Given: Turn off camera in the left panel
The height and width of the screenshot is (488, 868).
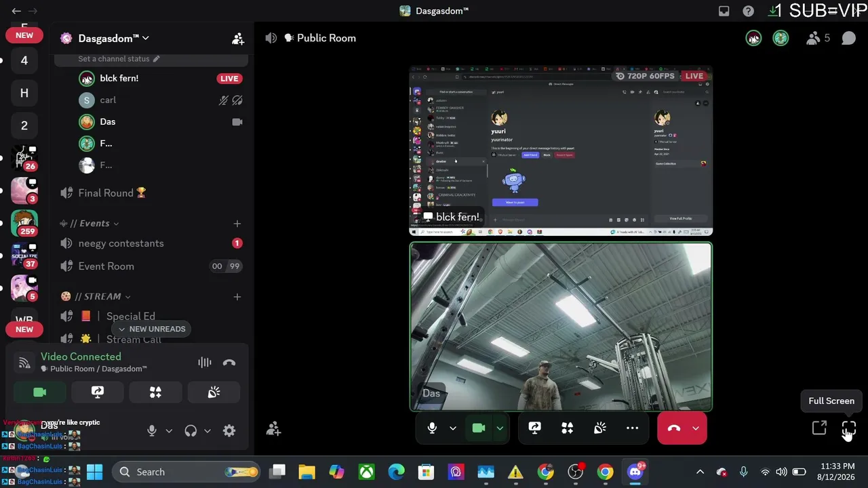Looking at the screenshot, I should 39,392.
